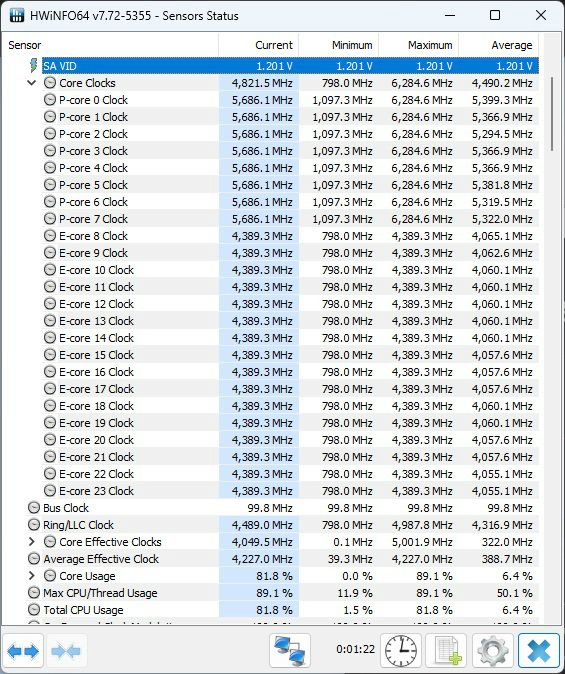Click the icon beside Max CPU/Thread Usage
The width and height of the screenshot is (565, 674).
point(34,593)
